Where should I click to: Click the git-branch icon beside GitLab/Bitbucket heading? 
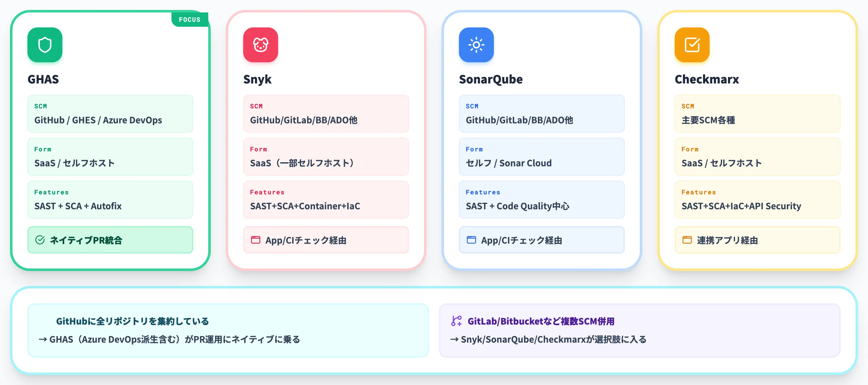coord(456,321)
